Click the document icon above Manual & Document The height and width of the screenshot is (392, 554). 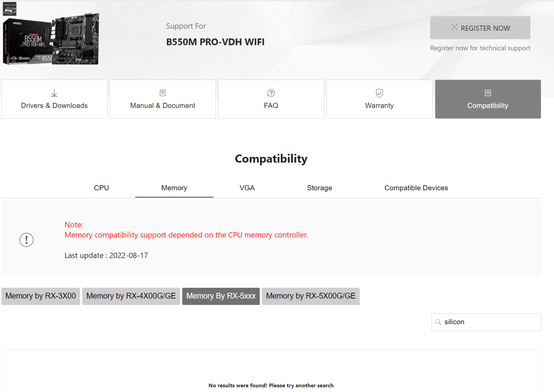163,93
